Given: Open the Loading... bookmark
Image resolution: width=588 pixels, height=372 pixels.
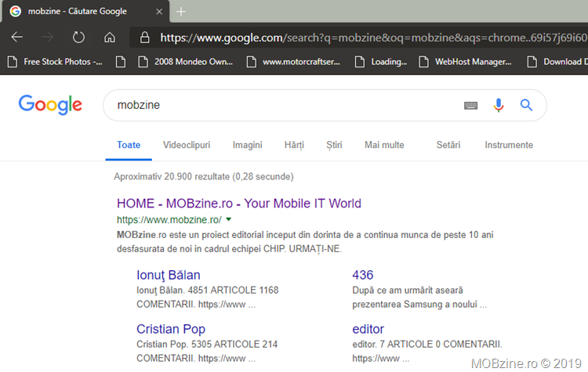Looking at the screenshot, I should (381, 62).
